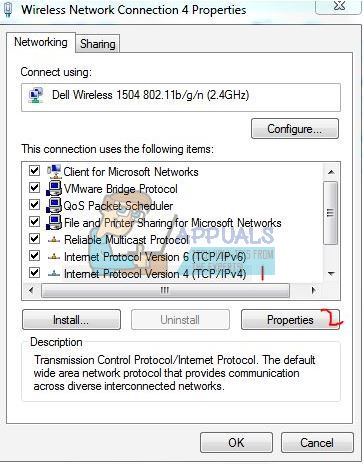This screenshot has height=464, width=363.
Task: Open Properties for the selected item
Action: pos(290,320)
